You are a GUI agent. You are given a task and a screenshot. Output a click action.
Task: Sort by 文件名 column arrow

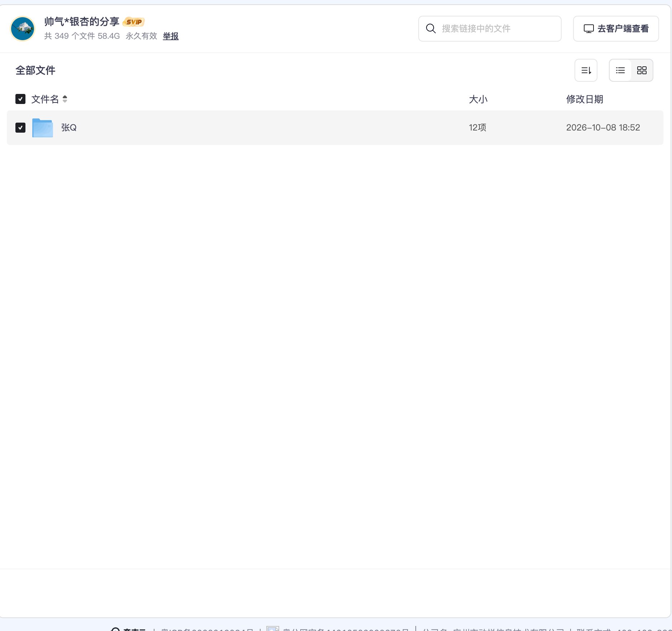pyautogui.click(x=65, y=99)
